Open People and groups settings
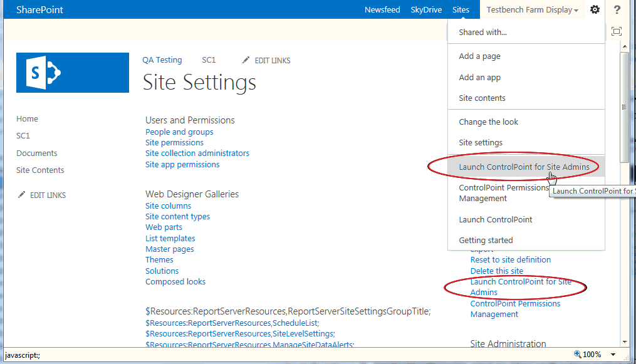This screenshot has height=364, width=636. [x=179, y=132]
